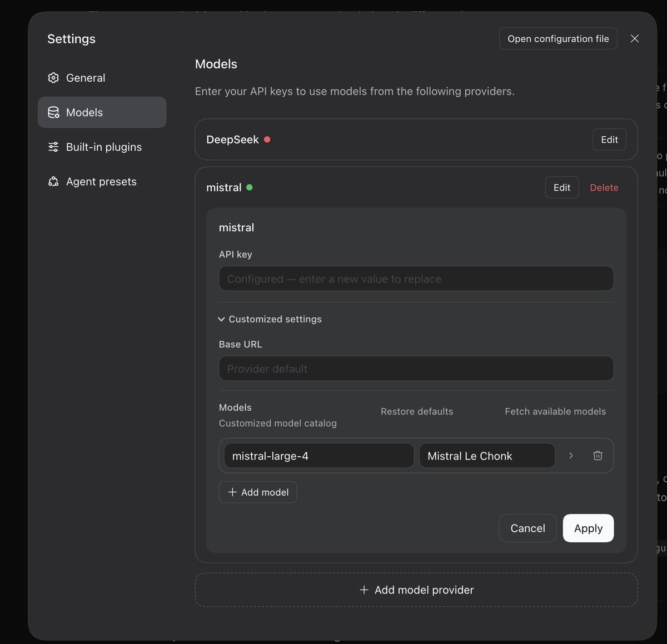
Task: Edit the Mistral Le Chonk display name field
Action: (487, 456)
